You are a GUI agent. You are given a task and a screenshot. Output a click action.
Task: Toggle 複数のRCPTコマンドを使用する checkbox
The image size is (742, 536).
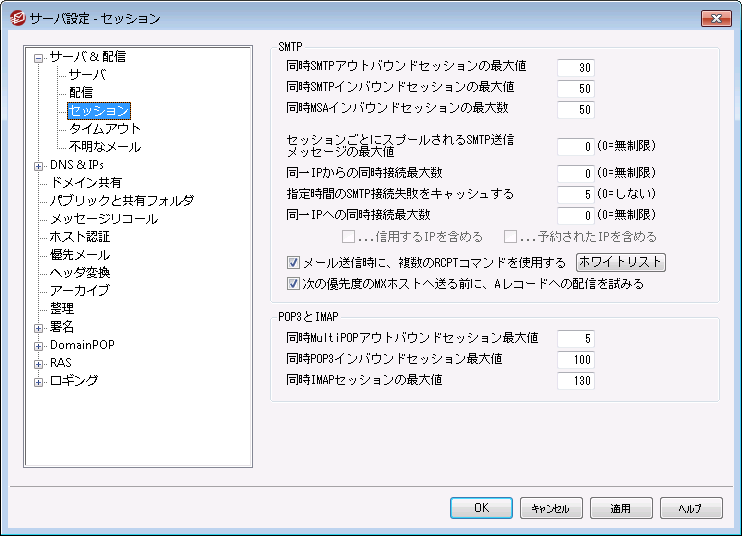(x=293, y=264)
